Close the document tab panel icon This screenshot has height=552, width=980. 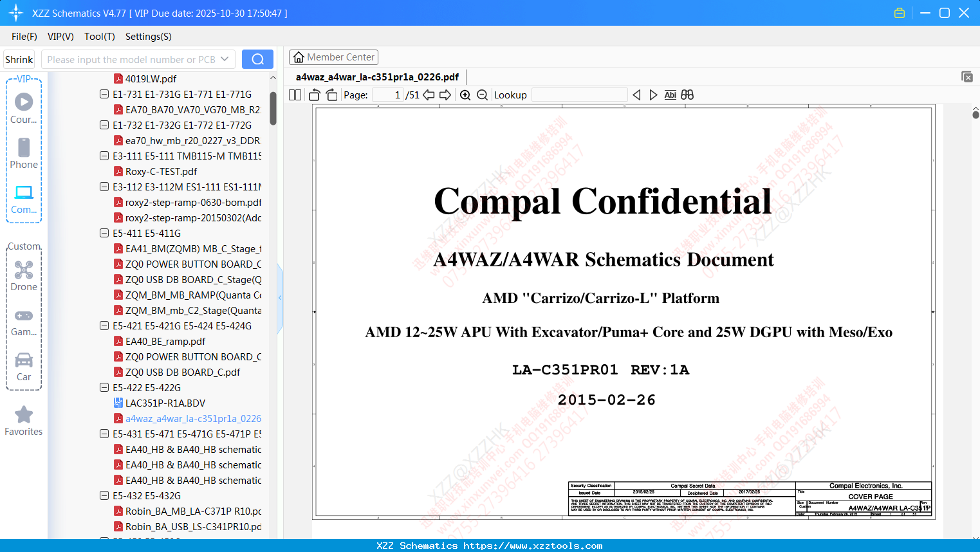tap(967, 77)
